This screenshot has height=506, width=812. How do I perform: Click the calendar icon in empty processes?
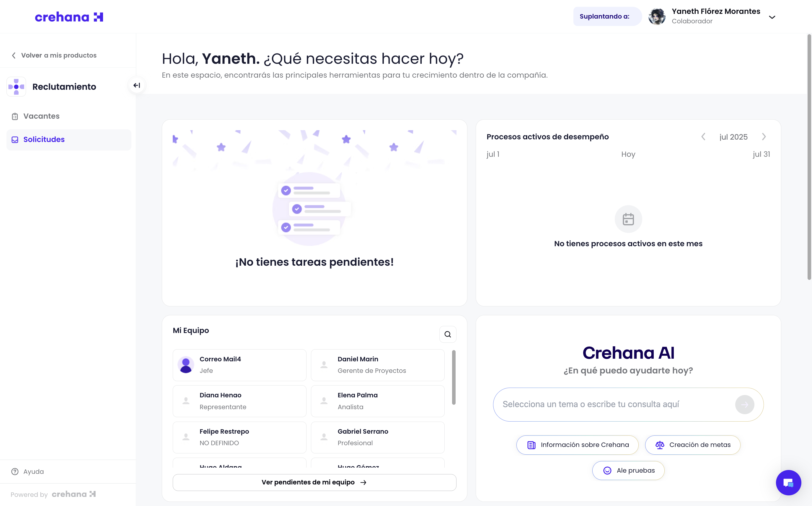(x=628, y=219)
